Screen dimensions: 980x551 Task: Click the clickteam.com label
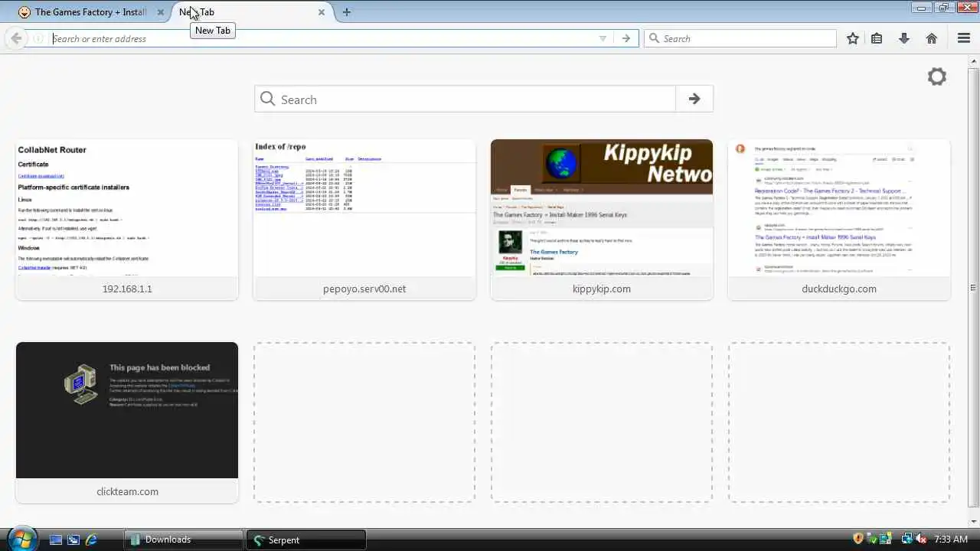[127, 491]
